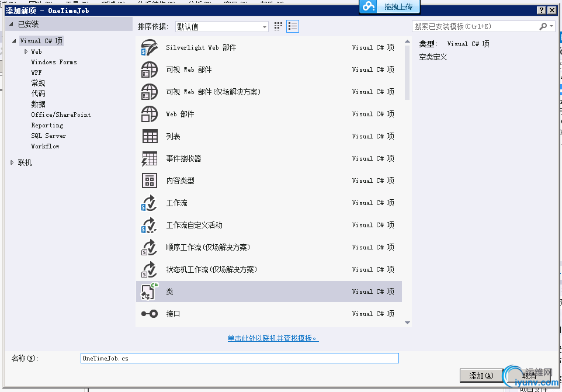
Task: Select the 常规 category
Action: [38, 83]
